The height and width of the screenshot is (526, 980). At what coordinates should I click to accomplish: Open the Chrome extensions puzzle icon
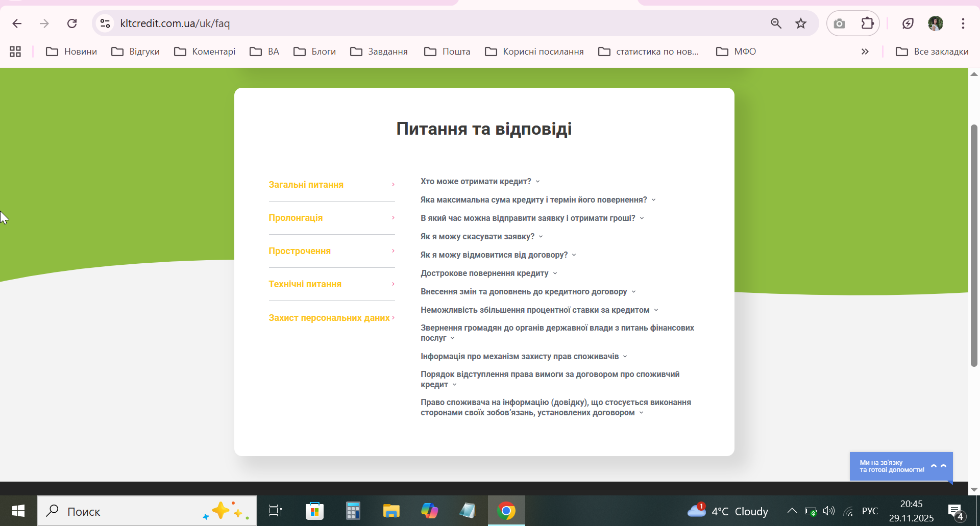pyautogui.click(x=867, y=23)
